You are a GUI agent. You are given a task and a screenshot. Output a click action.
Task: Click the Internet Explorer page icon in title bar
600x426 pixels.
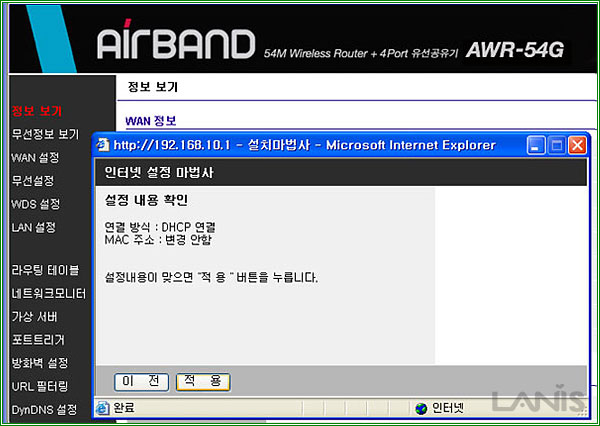103,145
